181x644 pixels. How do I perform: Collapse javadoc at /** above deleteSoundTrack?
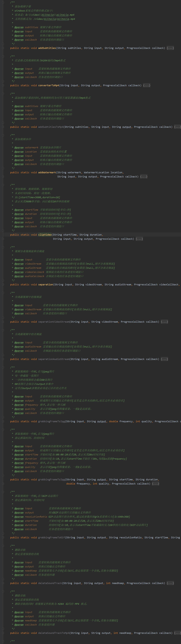(x=3, y=546)
